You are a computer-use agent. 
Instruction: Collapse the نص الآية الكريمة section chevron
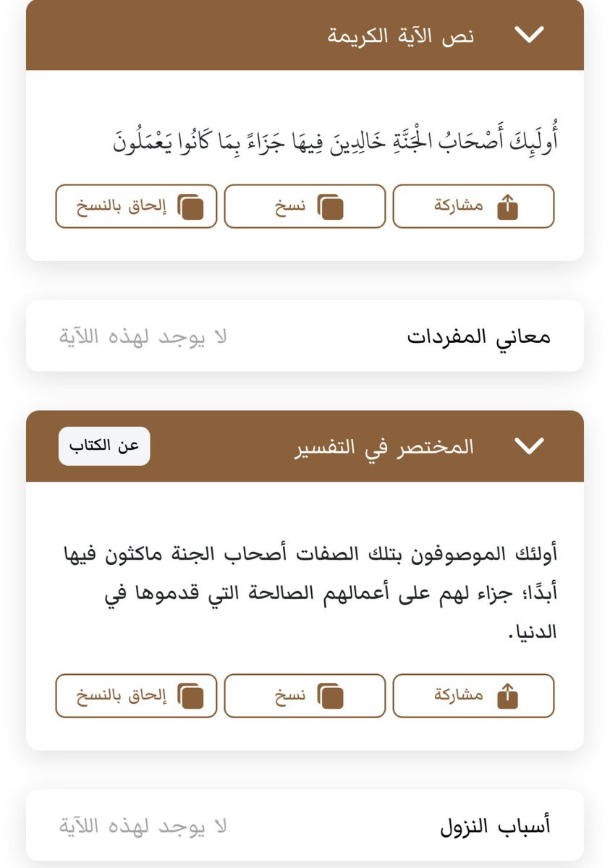(x=529, y=35)
